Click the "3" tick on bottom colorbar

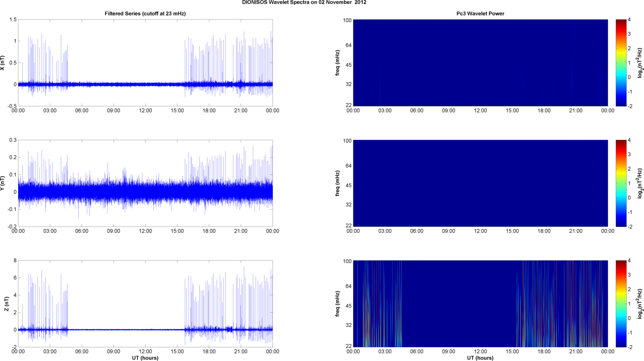pyautogui.click(x=629, y=275)
